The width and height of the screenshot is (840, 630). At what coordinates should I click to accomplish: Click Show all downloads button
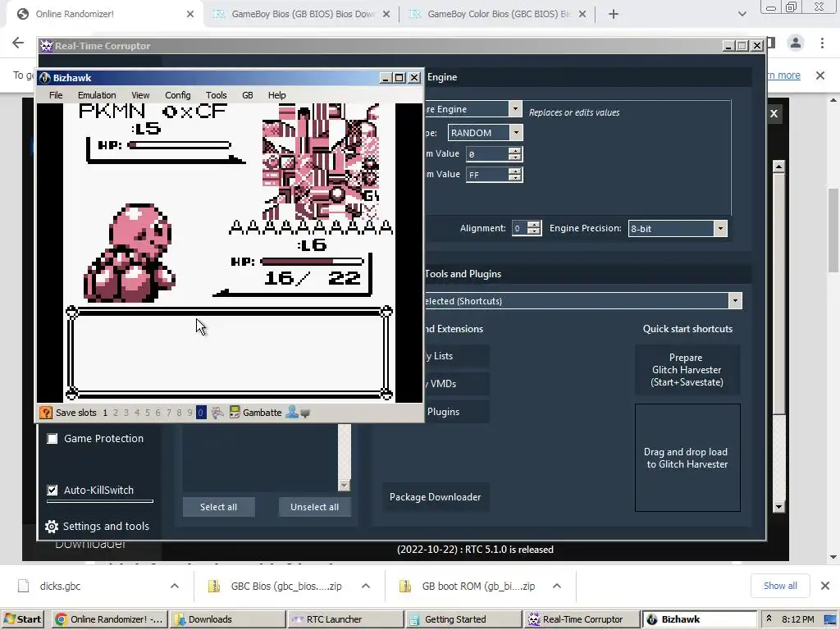pyautogui.click(x=780, y=586)
